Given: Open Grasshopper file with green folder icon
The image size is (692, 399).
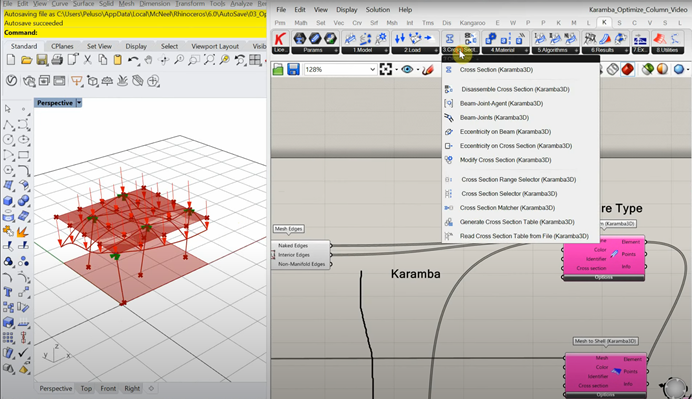Looking at the screenshot, I should click(278, 69).
